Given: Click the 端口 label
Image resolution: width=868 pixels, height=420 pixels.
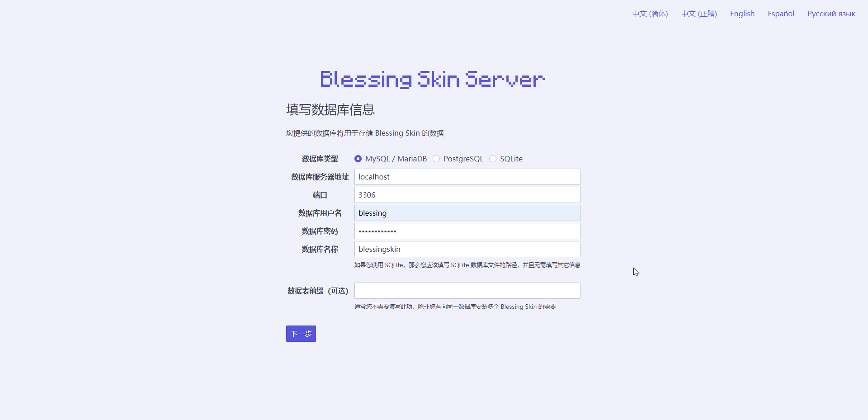Looking at the screenshot, I should click(320, 195).
